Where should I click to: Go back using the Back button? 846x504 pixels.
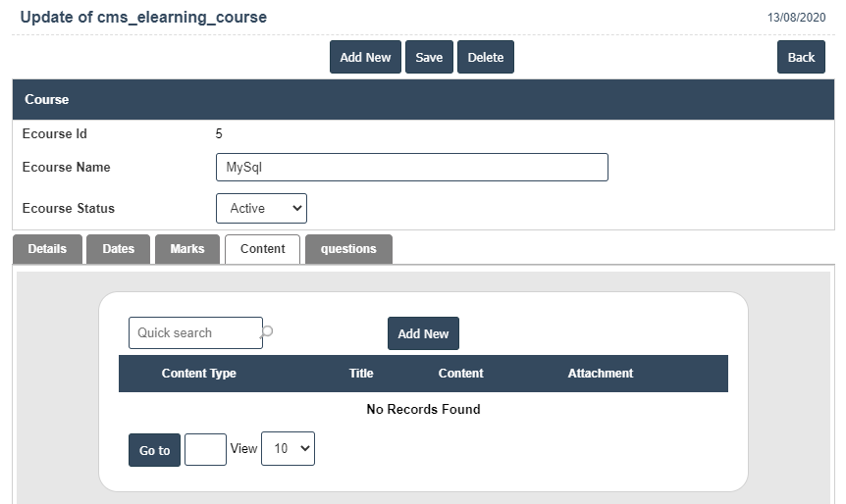[801, 57]
